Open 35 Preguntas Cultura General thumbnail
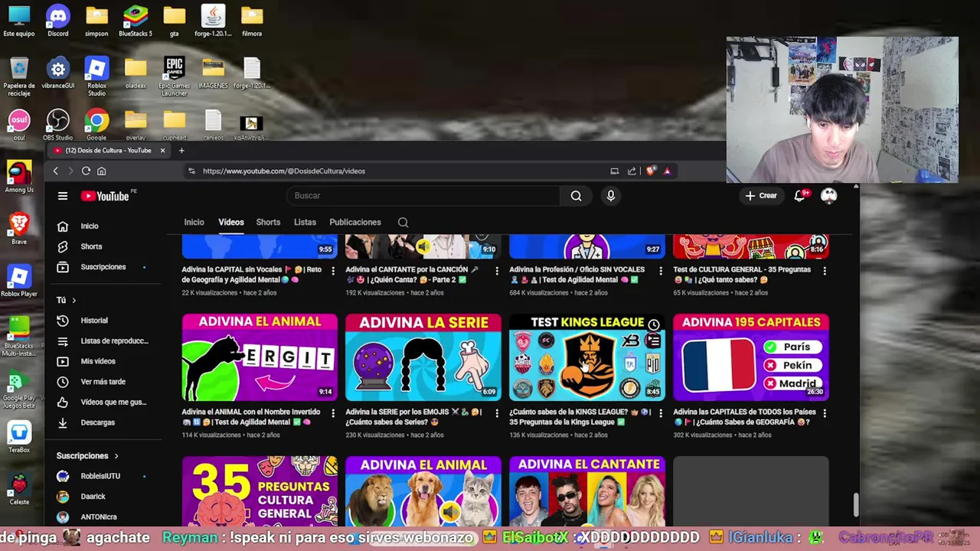 260,491
